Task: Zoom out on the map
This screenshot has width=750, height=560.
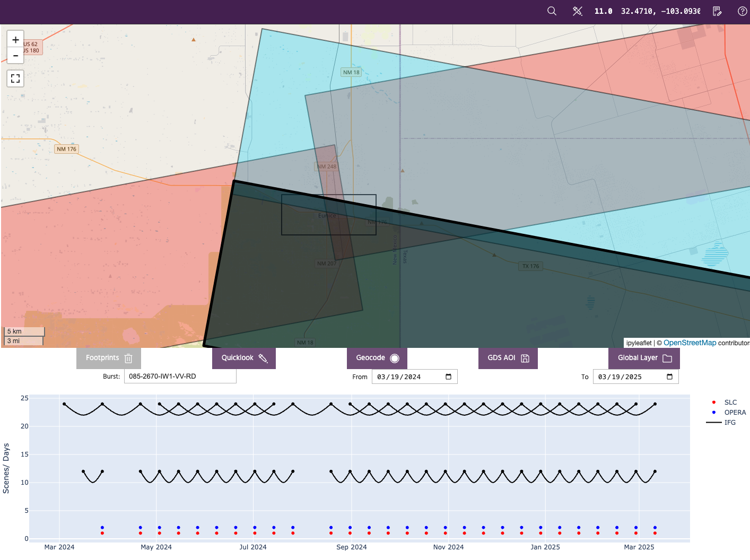Action: [15, 55]
